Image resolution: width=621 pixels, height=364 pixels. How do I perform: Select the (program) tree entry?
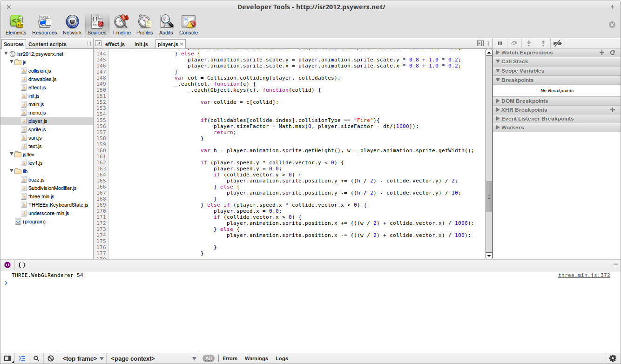34,222
